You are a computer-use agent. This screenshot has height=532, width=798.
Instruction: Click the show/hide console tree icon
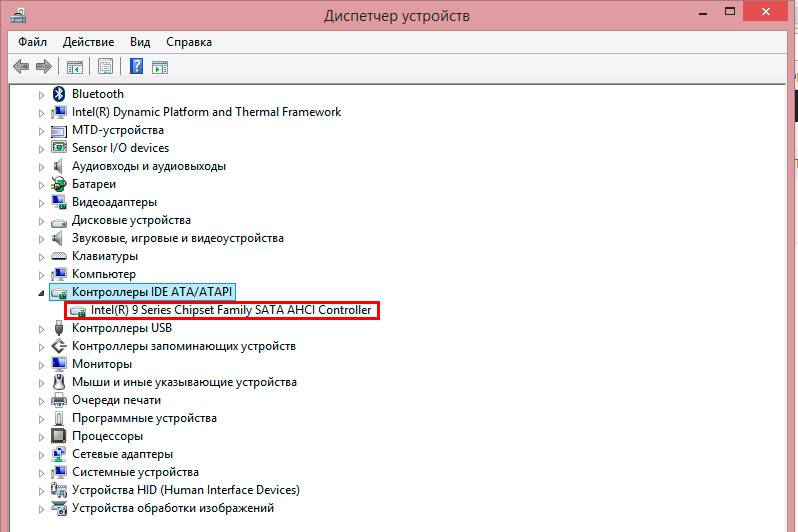click(74, 67)
